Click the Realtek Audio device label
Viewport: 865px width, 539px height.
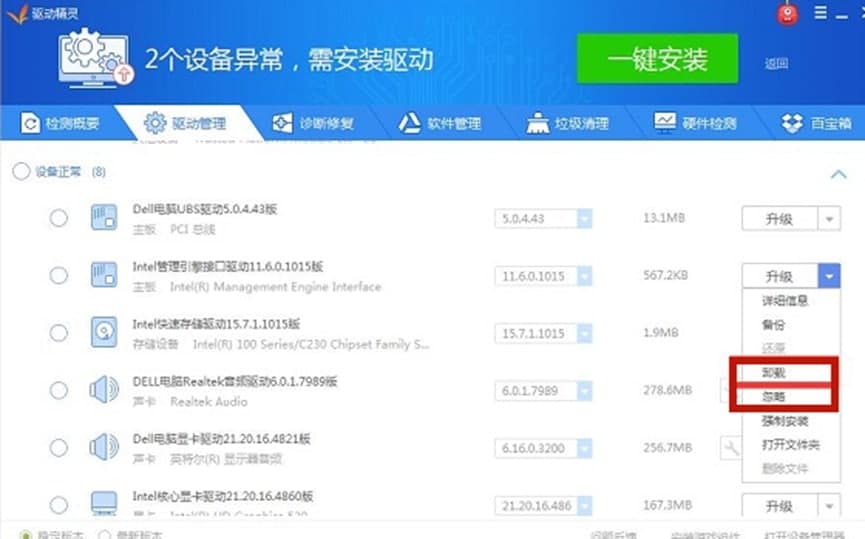(209, 402)
